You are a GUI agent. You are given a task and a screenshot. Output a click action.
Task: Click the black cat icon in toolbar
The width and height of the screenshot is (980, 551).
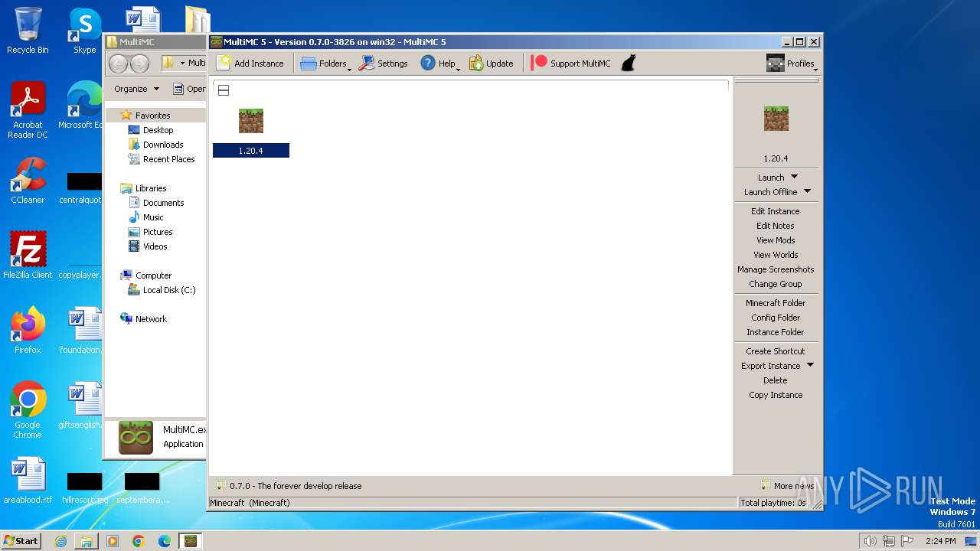[628, 64]
